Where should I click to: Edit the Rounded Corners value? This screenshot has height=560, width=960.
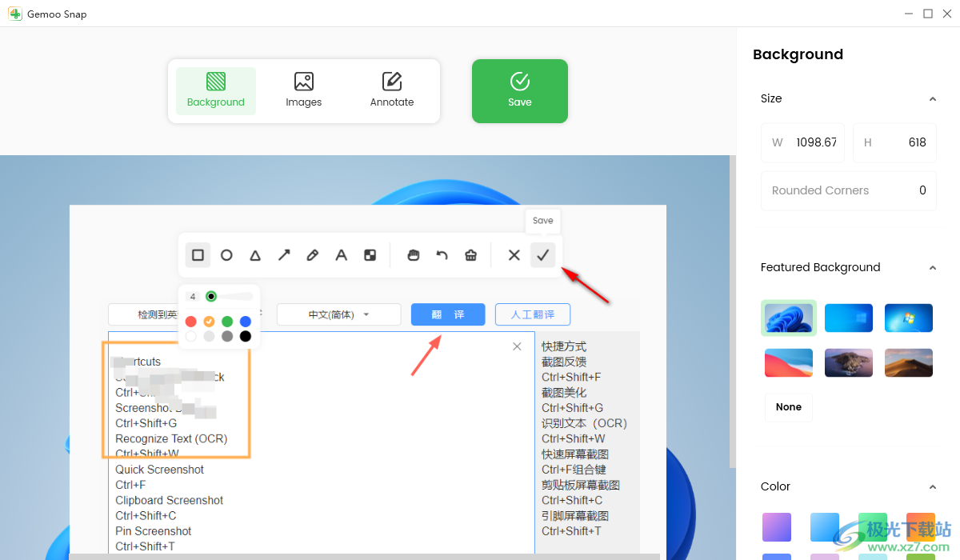tap(849, 190)
